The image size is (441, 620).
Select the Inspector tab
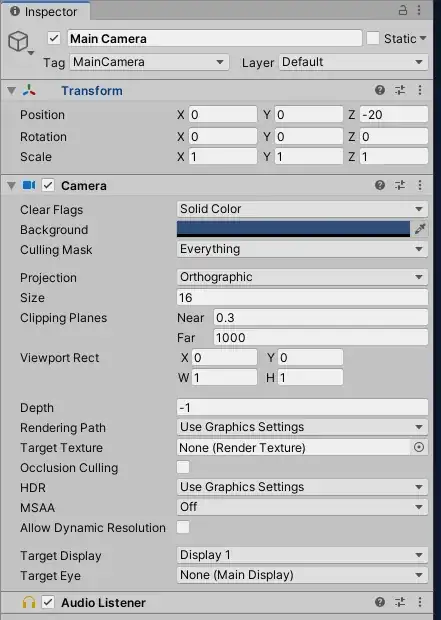[44, 11]
